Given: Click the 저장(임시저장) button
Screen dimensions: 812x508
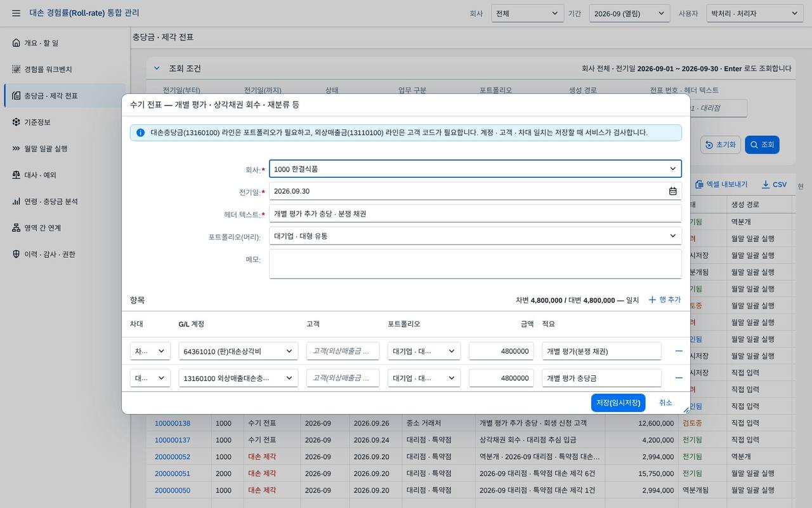Looking at the screenshot, I should tap(618, 403).
